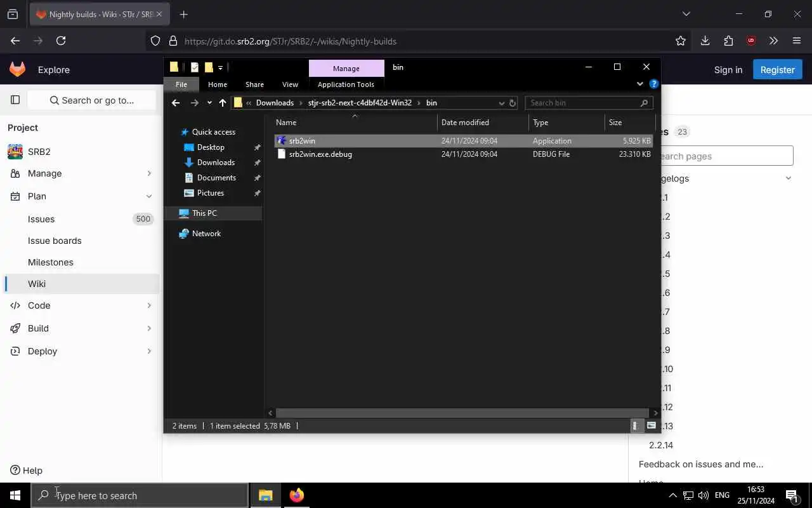Open quick access toolbar customize dropdown
This screenshot has width=812, height=508.
pos(220,67)
